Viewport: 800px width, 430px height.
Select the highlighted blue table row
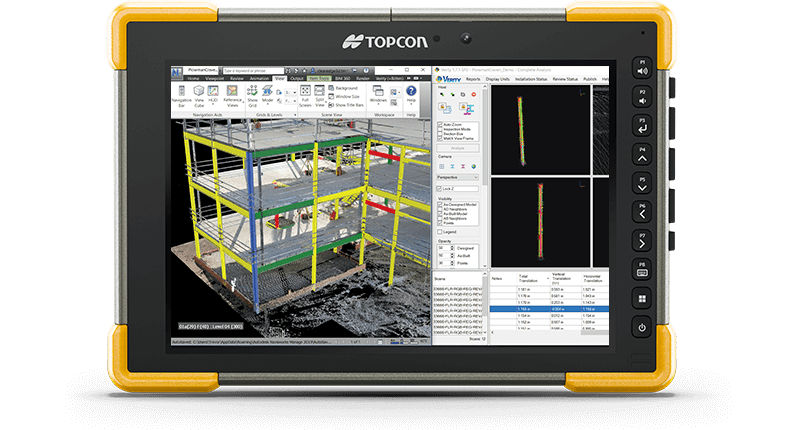point(549,309)
